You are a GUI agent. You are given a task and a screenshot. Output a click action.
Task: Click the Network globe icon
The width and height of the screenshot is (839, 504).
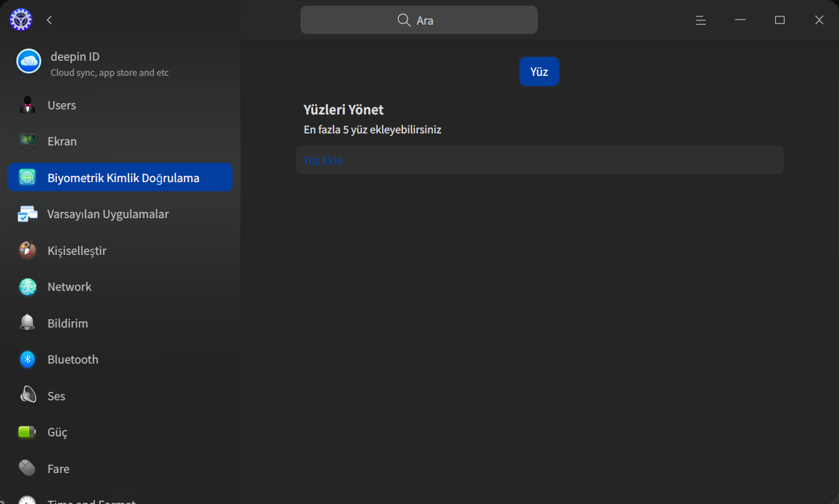click(27, 286)
